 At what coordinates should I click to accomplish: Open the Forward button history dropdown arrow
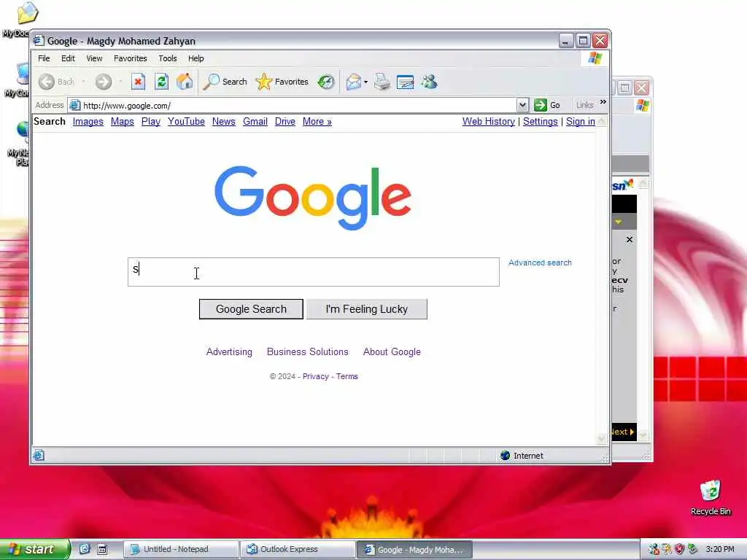(120, 82)
